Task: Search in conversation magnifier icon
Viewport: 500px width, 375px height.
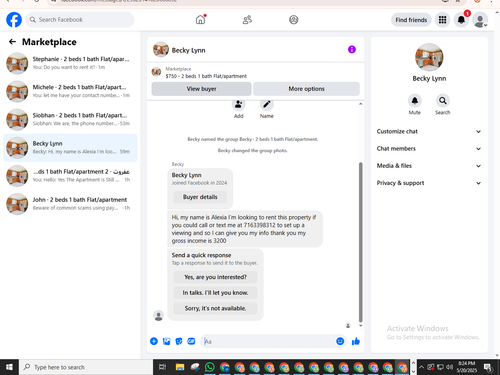Action: [x=443, y=100]
